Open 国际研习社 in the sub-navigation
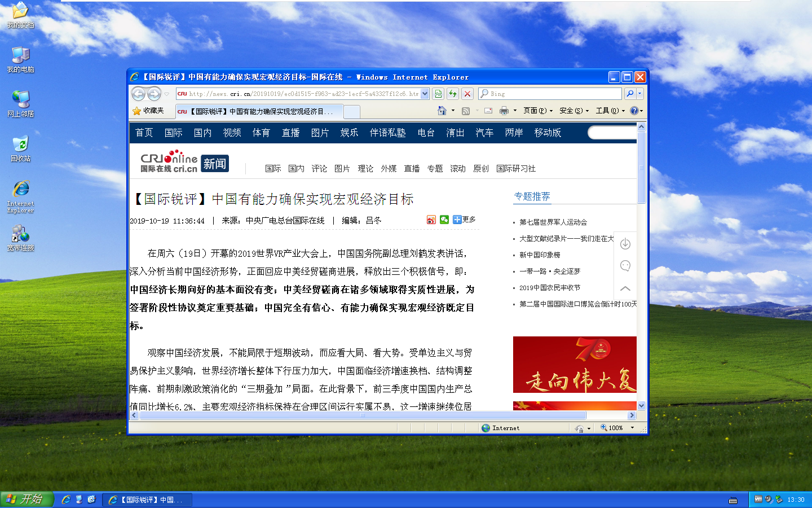Viewport: 812px width, 508px height. point(516,169)
